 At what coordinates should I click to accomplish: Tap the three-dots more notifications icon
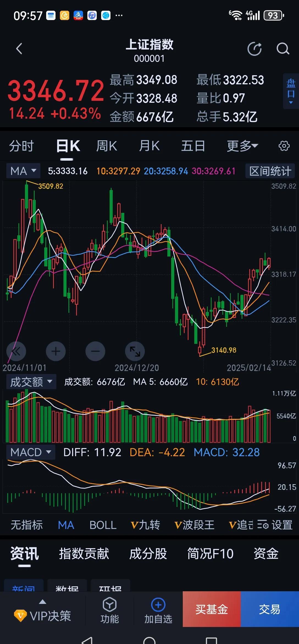pyautogui.click(x=119, y=15)
